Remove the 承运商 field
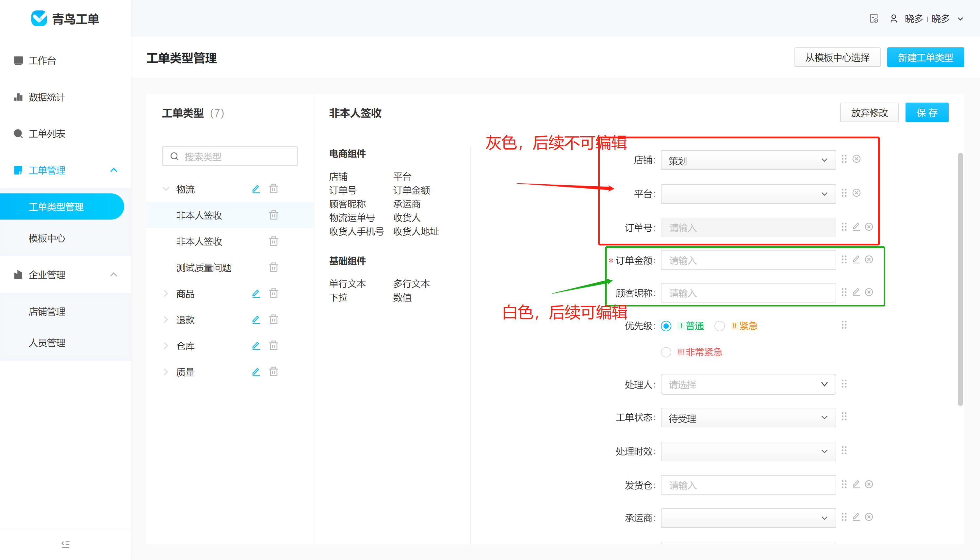980x560 pixels. (869, 517)
